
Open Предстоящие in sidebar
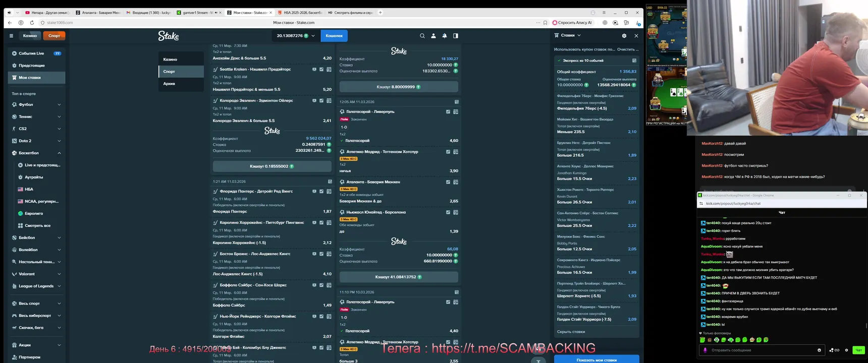(36, 66)
